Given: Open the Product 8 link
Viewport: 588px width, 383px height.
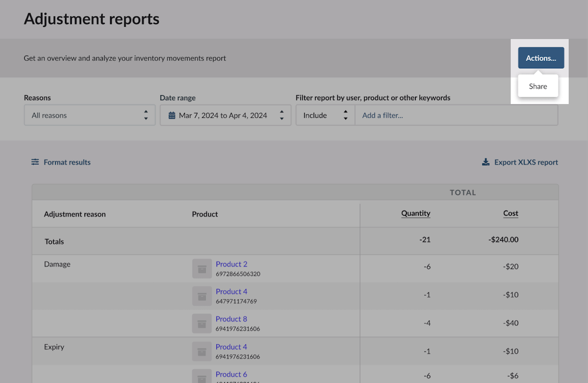Looking at the screenshot, I should [231, 319].
